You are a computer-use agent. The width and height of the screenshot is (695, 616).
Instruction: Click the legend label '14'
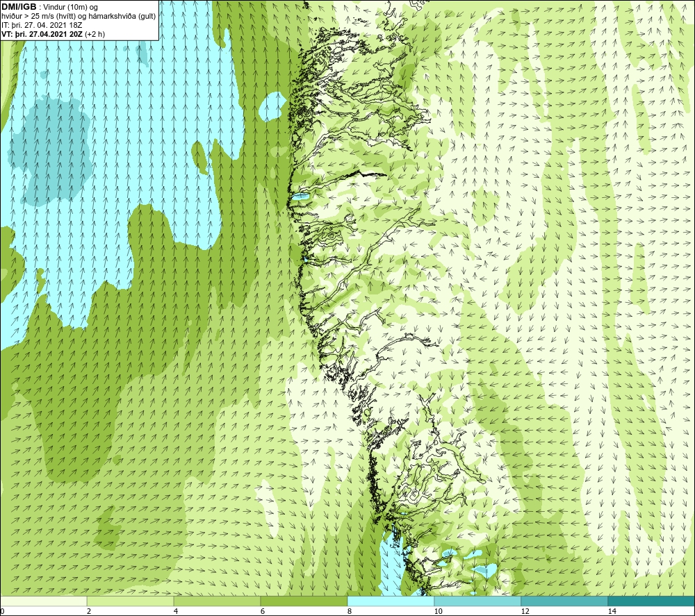[x=612, y=611]
